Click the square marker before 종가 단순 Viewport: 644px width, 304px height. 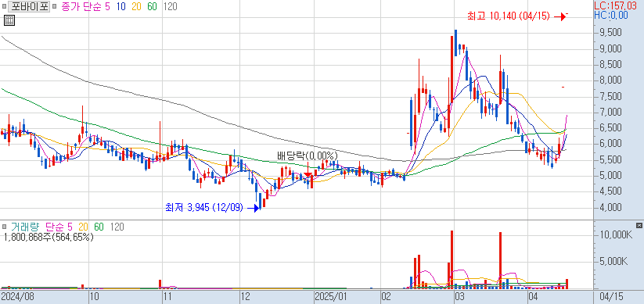54,6
